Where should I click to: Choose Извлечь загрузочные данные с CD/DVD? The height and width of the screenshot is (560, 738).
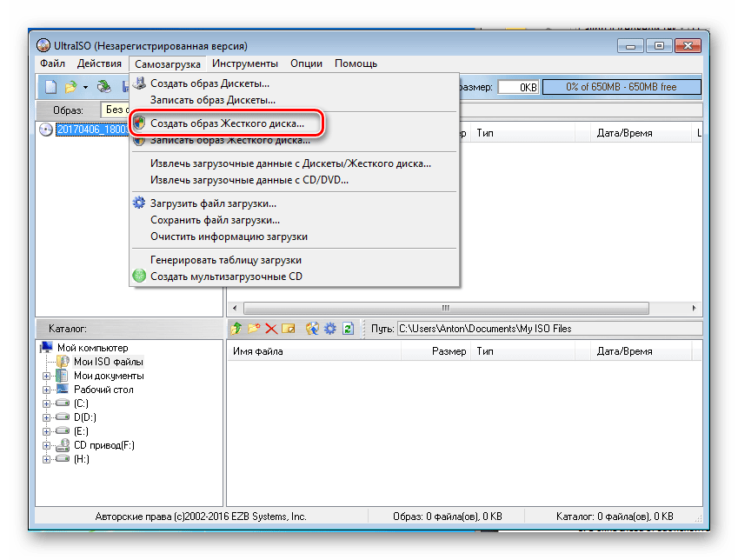(x=294, y=180)
